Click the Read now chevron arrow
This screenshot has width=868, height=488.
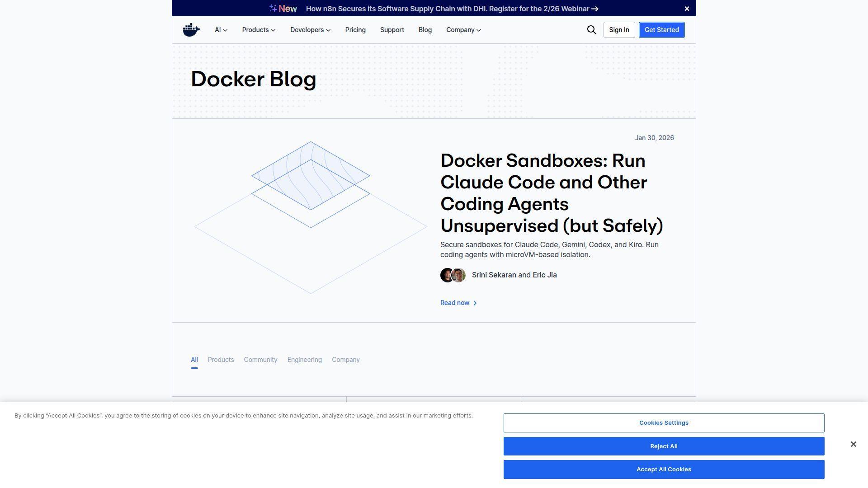[475, 303]
